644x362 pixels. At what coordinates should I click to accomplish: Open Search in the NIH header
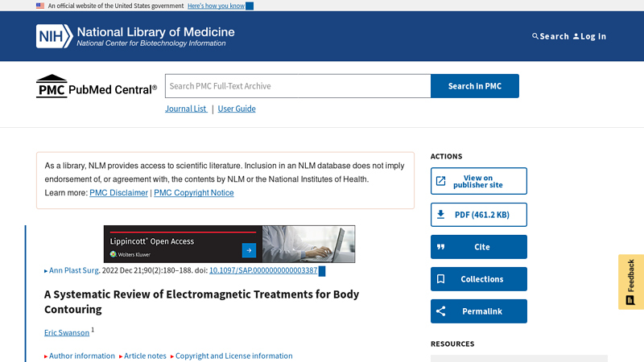[x=551, y=36]
